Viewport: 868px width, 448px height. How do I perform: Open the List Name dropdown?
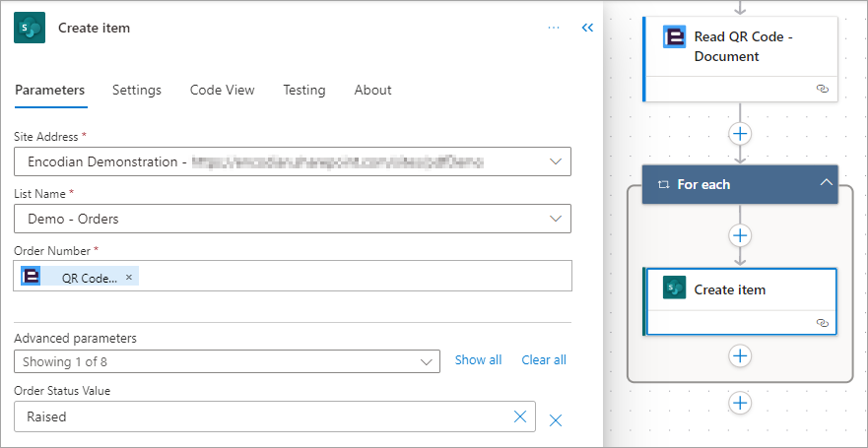(293, 219)
